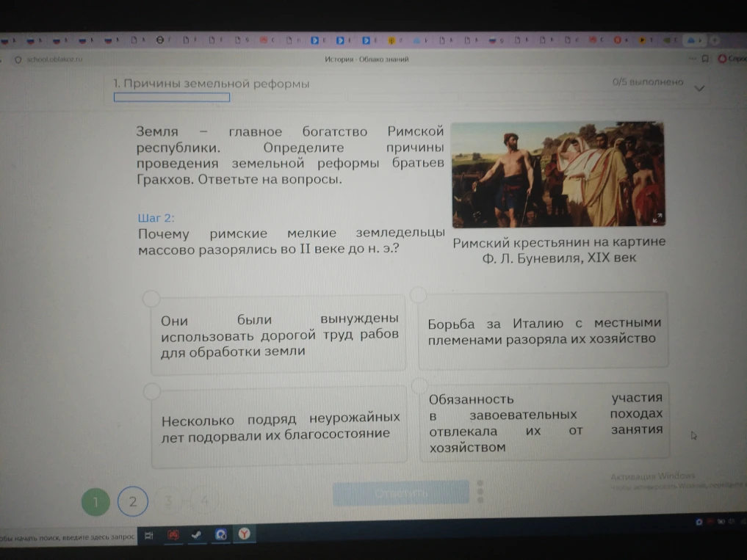Screen dimensions: 747x560
Task: Open Yandex Browser from the taskbar
Action: point(245,534)
